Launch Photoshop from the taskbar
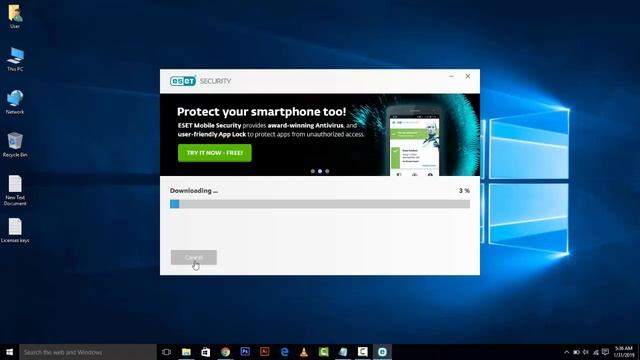Viewport: 640px width, 360px height. [x=245, y=352]
